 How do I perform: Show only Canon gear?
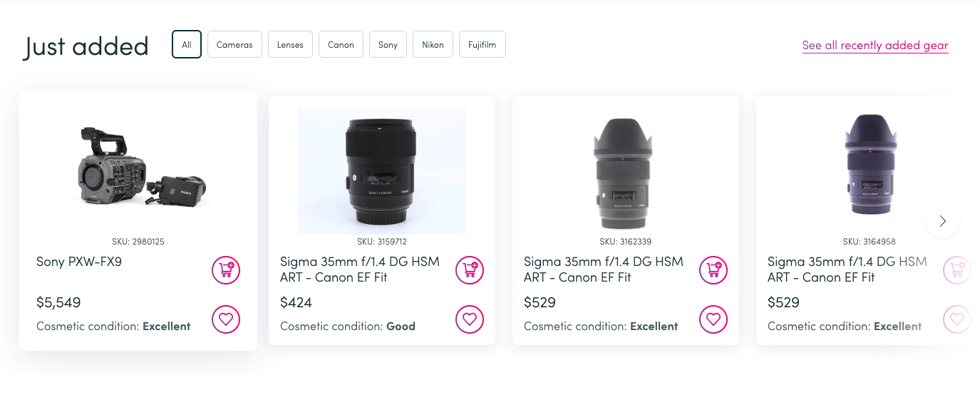pos(341,44)
